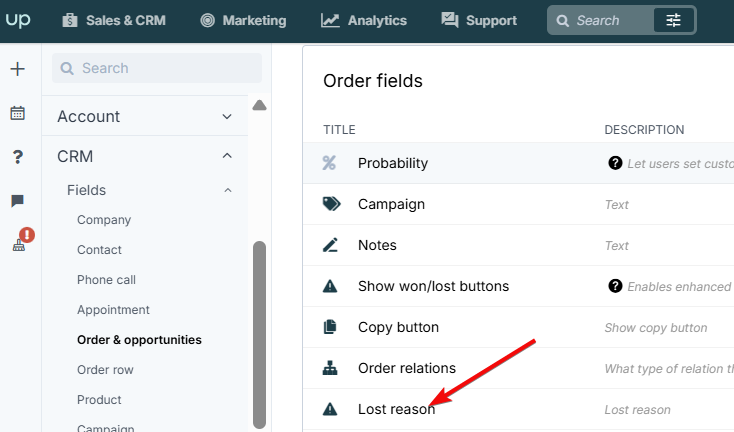Click the Lost reason warning icon
The height and width of the screenshot is (432, 734).
pos(330,409)
